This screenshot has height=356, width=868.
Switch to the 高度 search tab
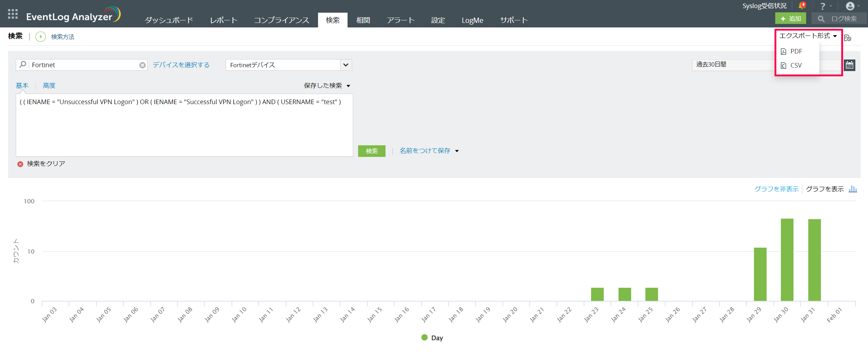click(x=49, y=85)
